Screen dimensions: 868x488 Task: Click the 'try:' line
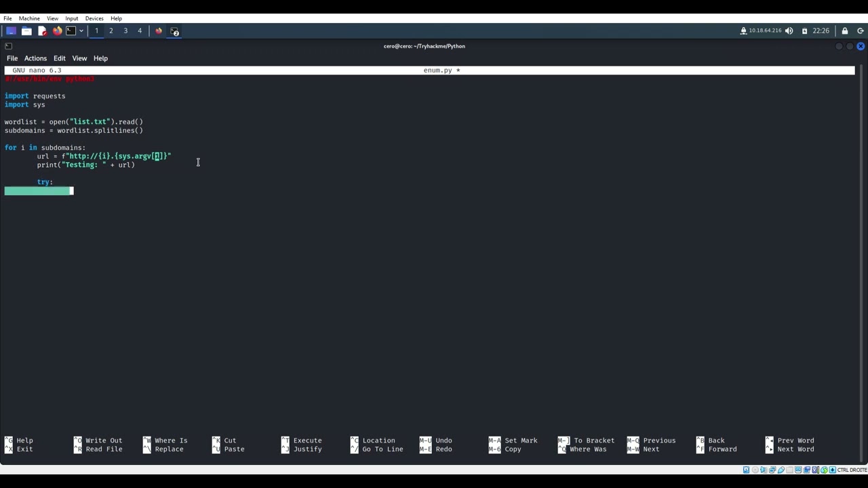tap(45, 182)
